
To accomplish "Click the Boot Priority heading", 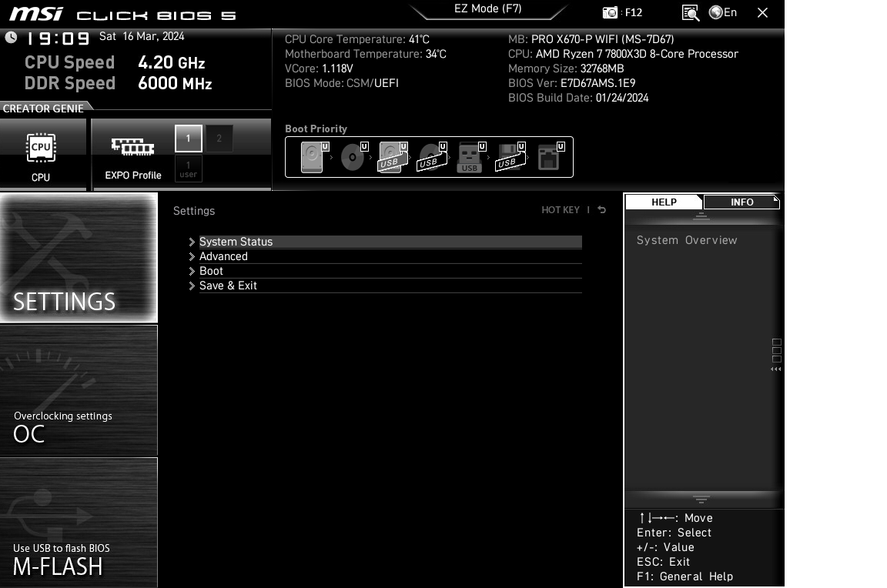I will tap(316, 129).
